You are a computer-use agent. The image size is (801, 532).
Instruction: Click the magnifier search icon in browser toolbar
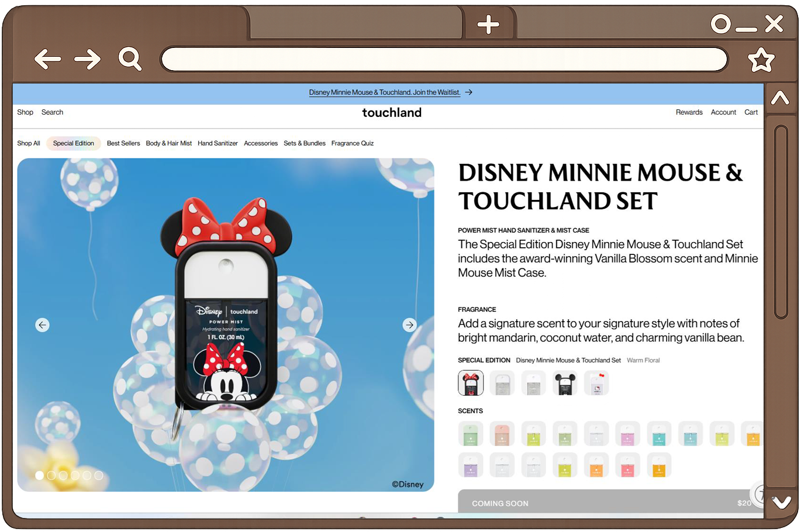130,59
